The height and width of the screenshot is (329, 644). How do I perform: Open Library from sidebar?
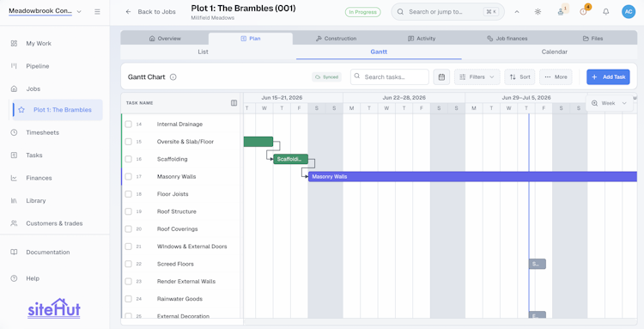[36, 201]
